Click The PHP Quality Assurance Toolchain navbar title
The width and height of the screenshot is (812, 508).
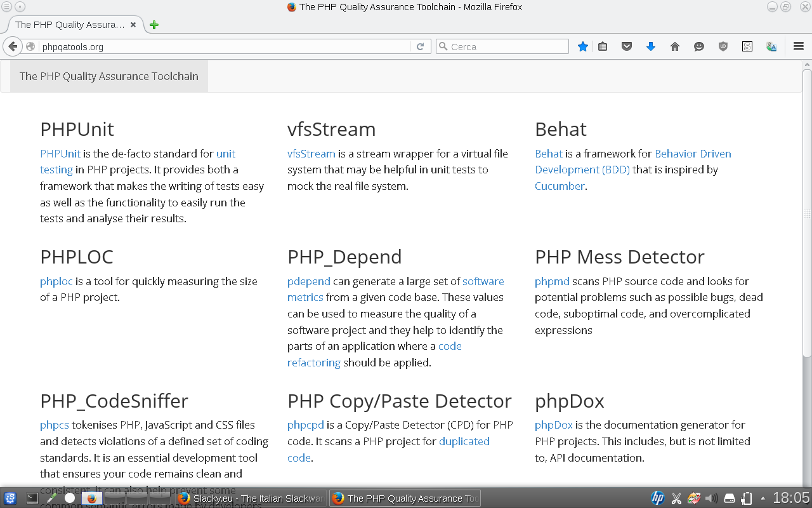[x=109, y=76]
